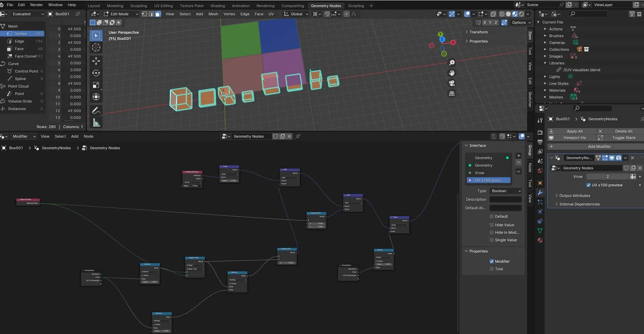Open the Render menu
Screen dimensions: 644x334
coord(36,5)
